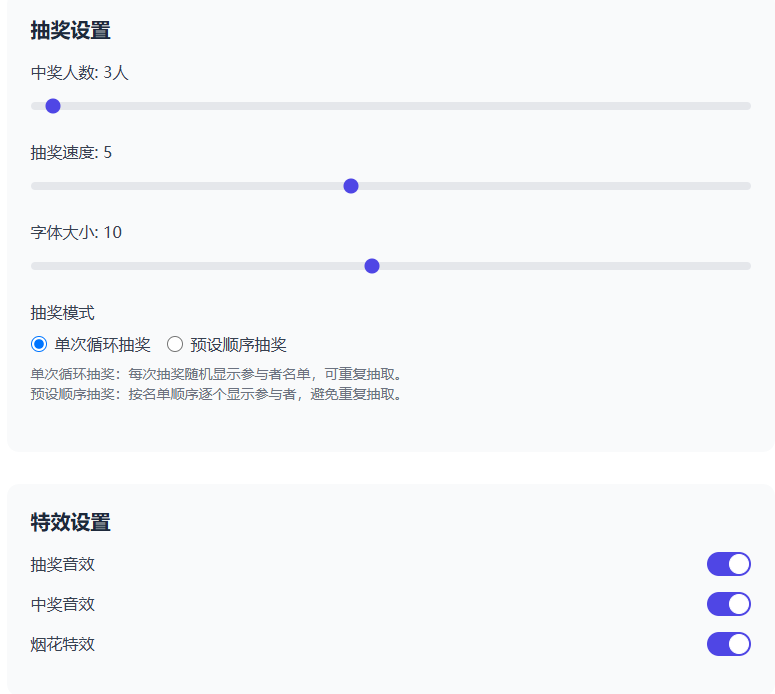
Task: Click the 中奖人数 slider handle
Action: click(53, 106)
